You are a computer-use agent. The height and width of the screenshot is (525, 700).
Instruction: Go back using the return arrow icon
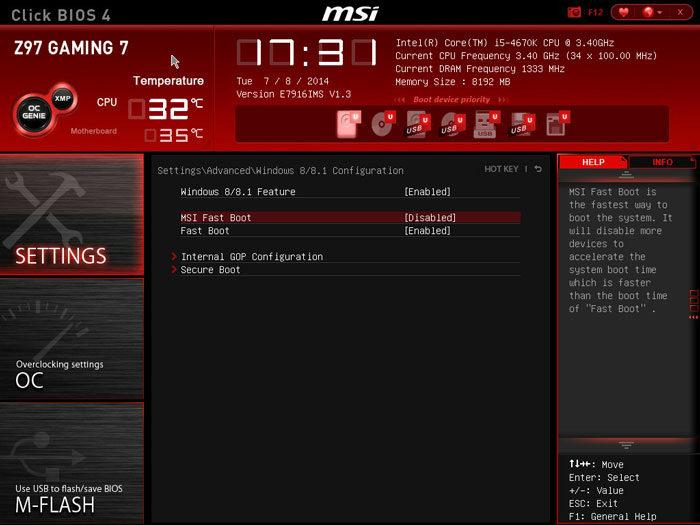pos(538,169)
